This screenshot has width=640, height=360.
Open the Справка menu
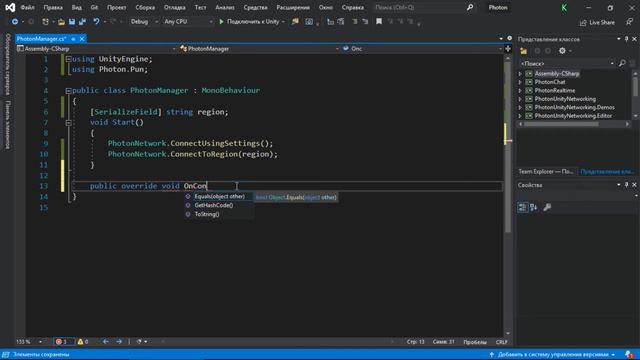click(x=353, y=7)
